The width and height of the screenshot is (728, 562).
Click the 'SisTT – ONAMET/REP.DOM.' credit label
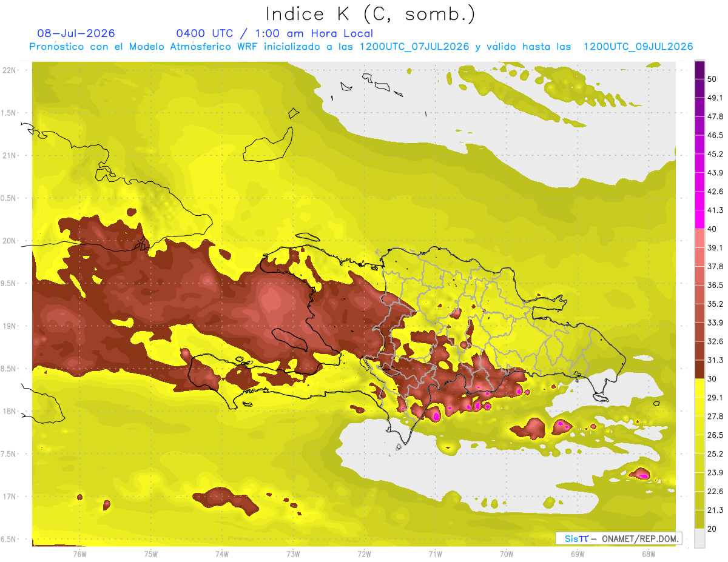619,538
